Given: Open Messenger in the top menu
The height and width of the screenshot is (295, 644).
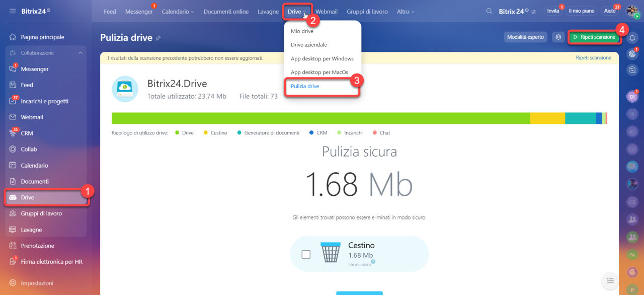Looking at the screenshot, I should tap(139, 12).
